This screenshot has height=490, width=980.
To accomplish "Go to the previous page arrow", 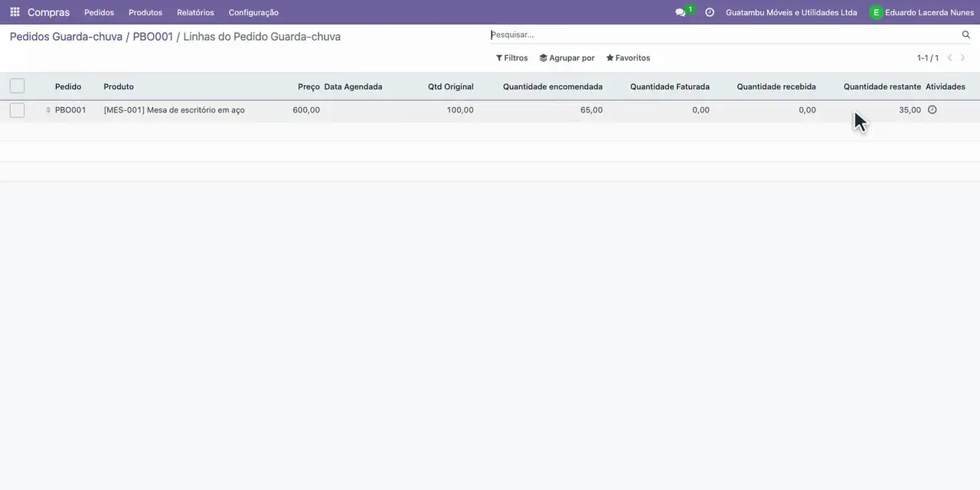I will (x=949, y=57).
